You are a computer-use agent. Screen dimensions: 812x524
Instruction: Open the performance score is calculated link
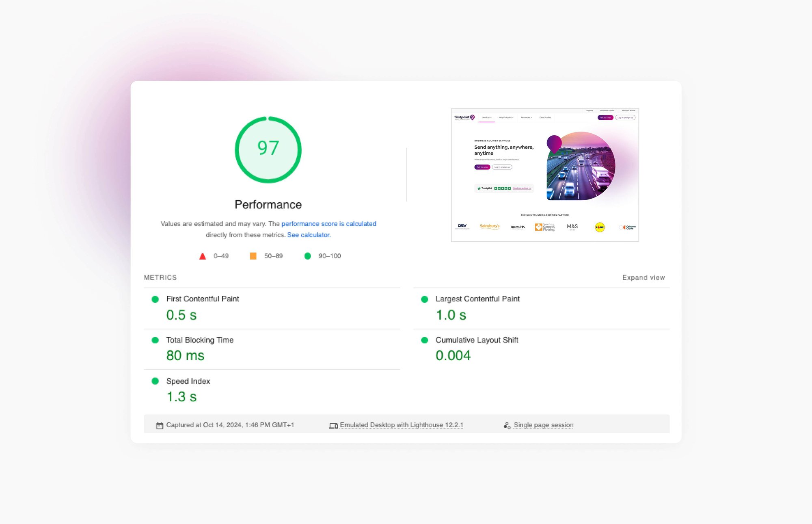(328, 224)
